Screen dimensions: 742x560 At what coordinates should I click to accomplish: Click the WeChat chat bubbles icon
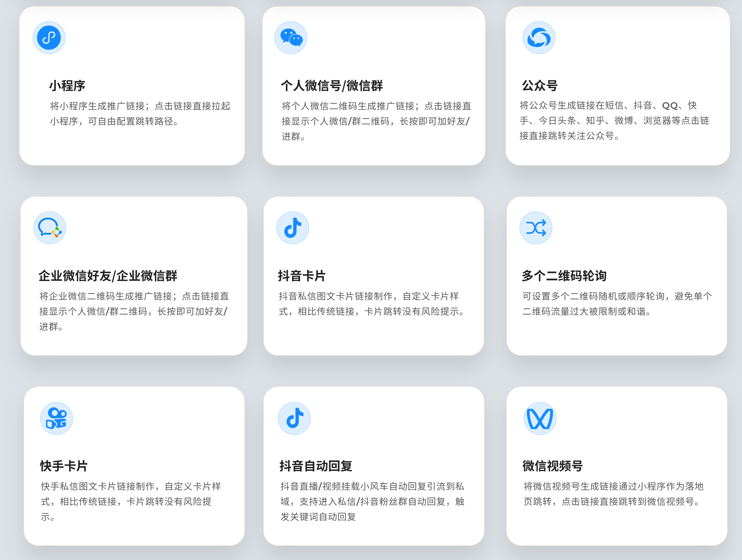291,38
